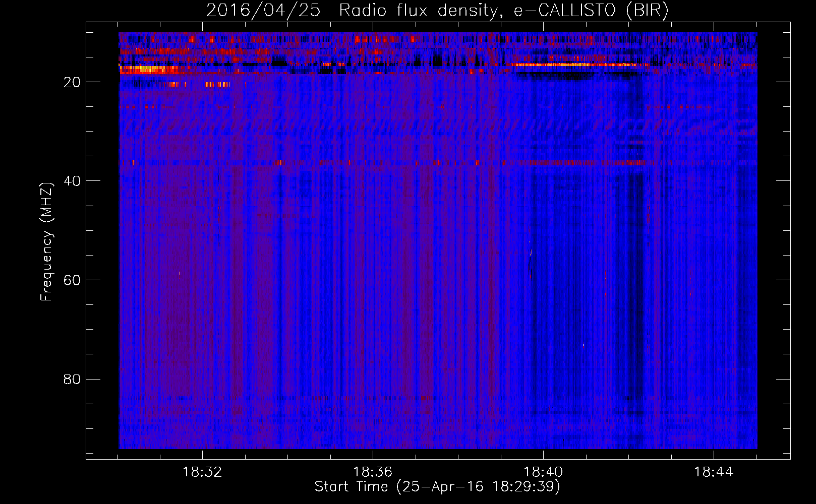Viewport: 816px width, 504px height.
Task: Click the '20' frequency tick label
Action: [x=72, y=82]
